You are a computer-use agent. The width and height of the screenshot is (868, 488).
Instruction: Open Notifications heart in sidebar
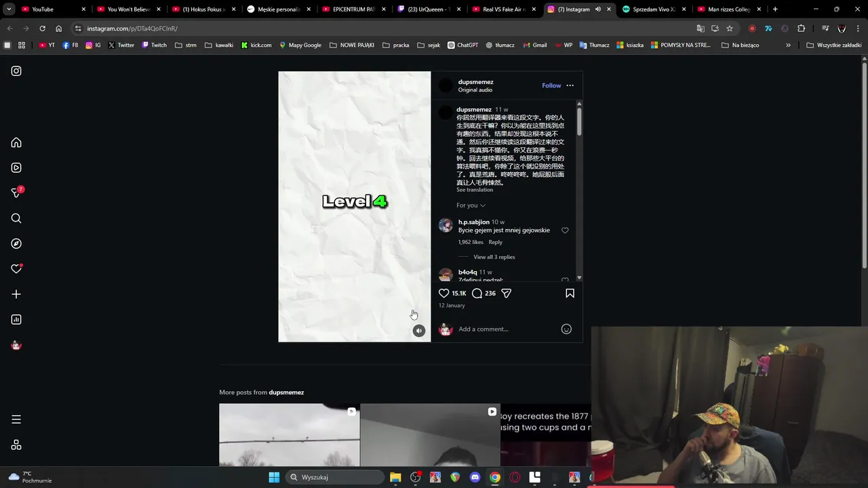(x=16, y=268)
